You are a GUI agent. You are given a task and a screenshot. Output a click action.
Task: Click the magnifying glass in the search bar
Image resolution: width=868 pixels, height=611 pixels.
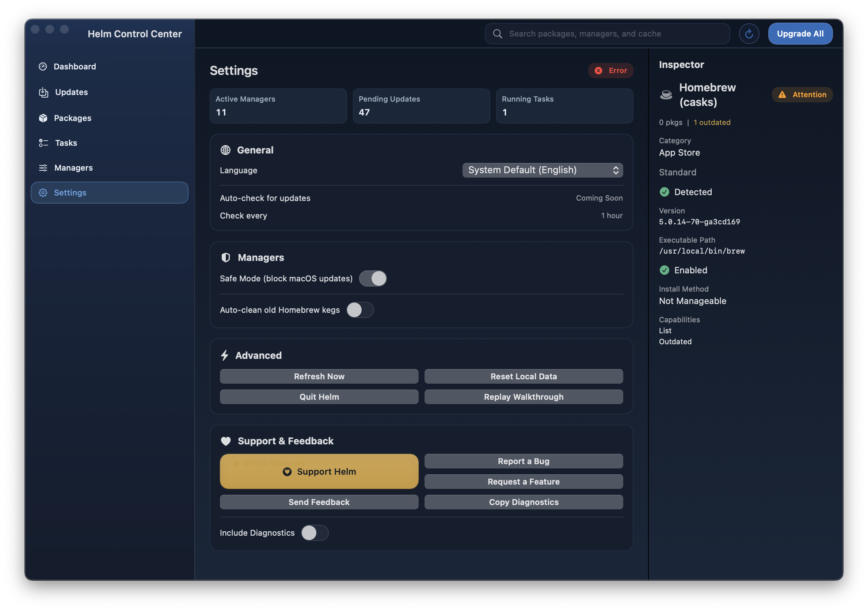coord(498,33)
